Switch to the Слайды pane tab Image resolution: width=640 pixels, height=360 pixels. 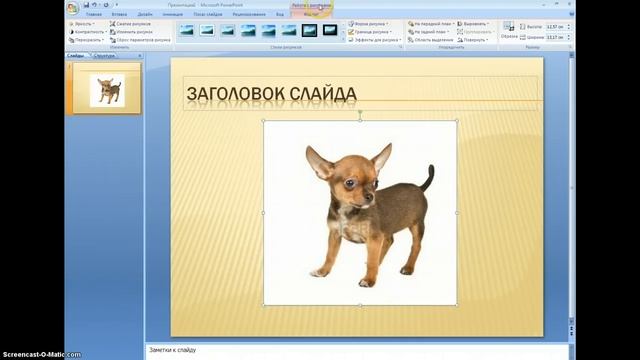coord(76,56)
